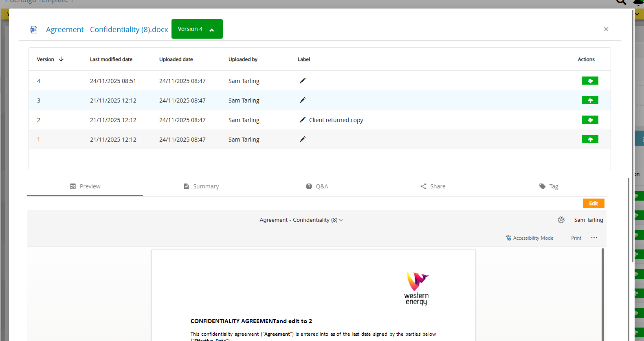
Task: Open the Share tab
Action: tap(433, 186)
